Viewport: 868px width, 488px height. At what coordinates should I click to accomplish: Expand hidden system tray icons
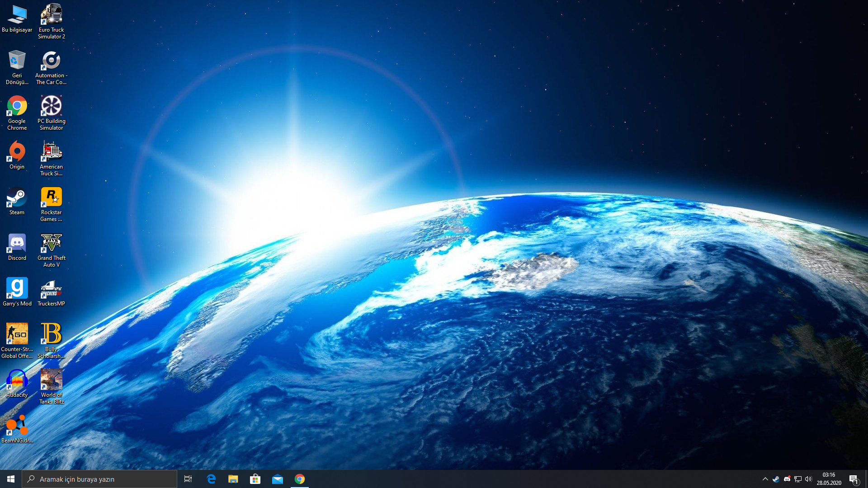click(765, 479)
